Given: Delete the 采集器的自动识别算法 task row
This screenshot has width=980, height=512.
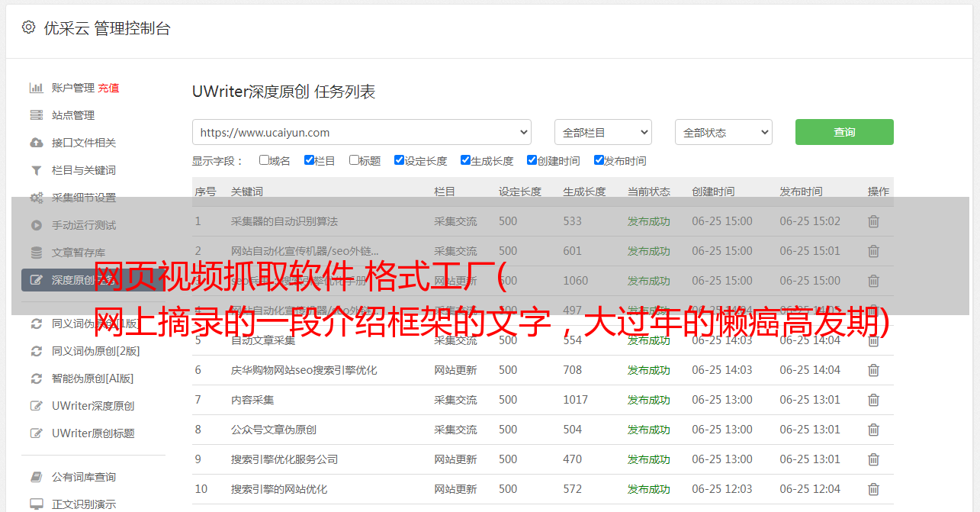Looking at the screenshot, I should tap(874, 221).
